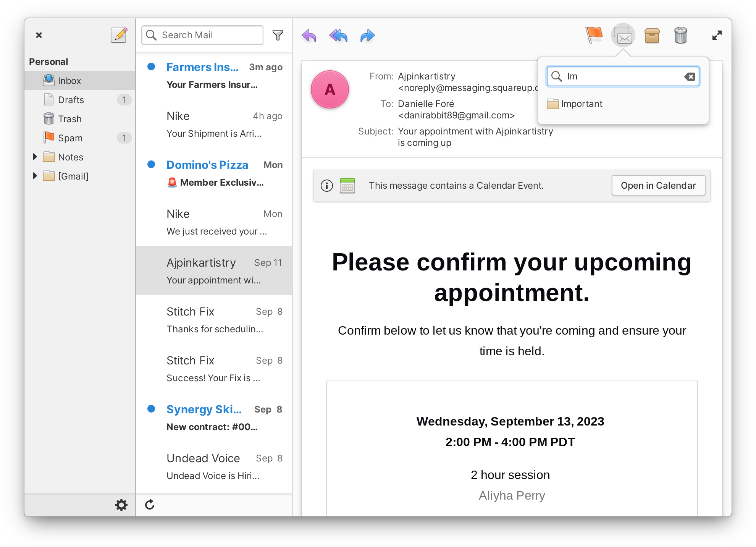Click the Inbox folder in sidebar
This screenshot has width=756, height=547.
pos(69,81)
